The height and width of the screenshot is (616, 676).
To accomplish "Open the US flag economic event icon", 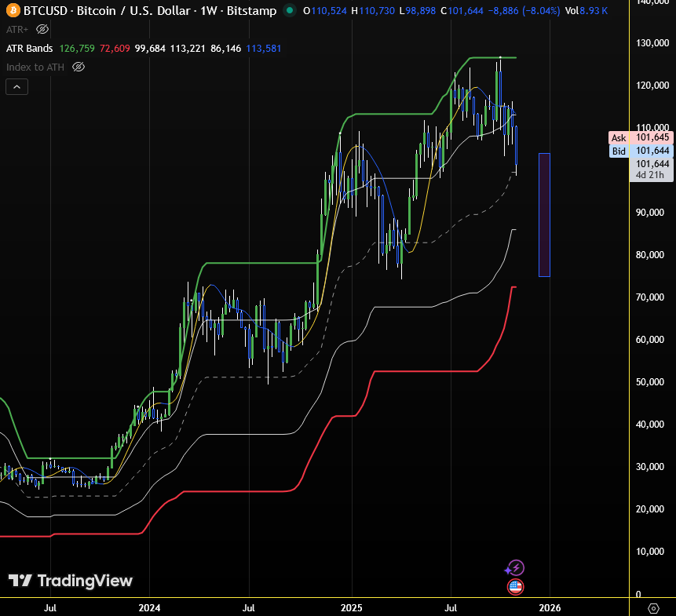I will [x=515, y=587].
